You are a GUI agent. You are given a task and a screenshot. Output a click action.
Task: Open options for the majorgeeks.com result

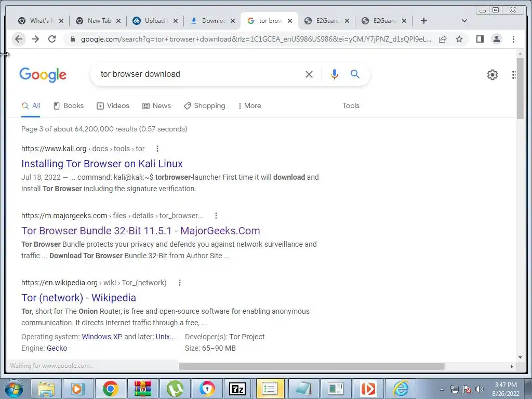tap(216, 216)
